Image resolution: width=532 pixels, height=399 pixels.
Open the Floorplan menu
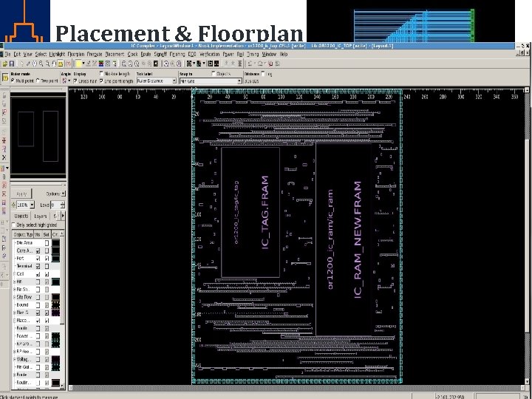point(75,54)
